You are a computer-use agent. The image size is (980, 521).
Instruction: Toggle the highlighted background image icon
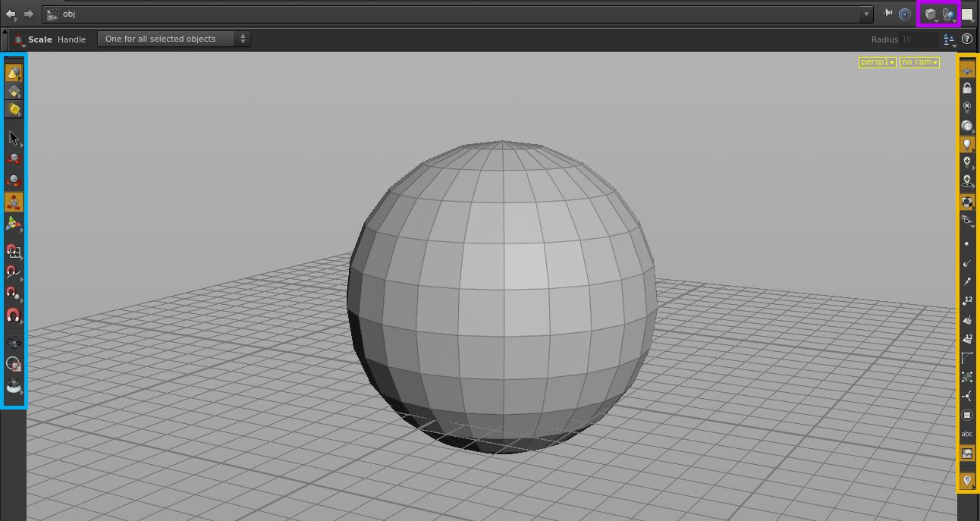click(967, 454)
